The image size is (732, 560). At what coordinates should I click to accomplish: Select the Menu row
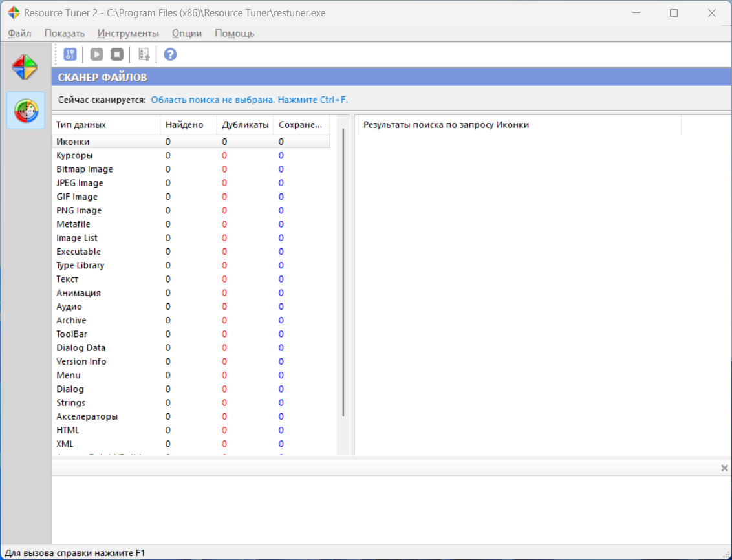coord(191,375)
